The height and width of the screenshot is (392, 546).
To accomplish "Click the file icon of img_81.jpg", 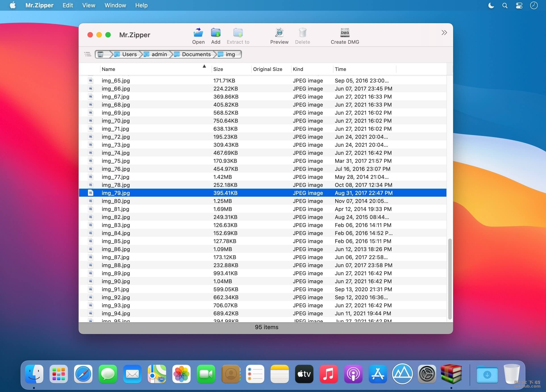I will pyautogui.click(x=91, y=209).
